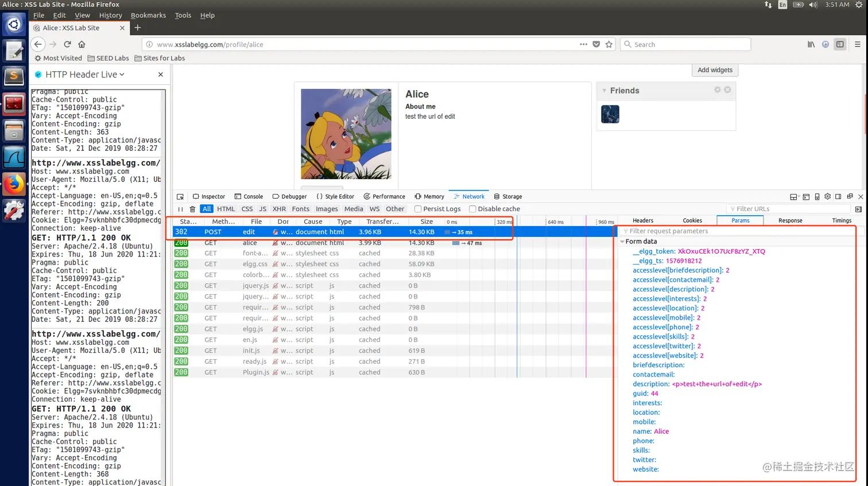Open a new tab with the plus icon

[138, 28]
